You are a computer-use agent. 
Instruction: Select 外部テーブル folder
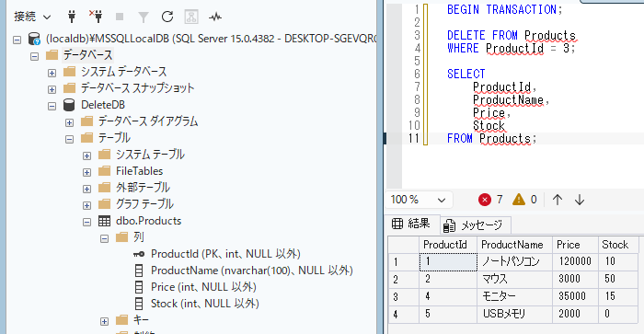[143, 188]
